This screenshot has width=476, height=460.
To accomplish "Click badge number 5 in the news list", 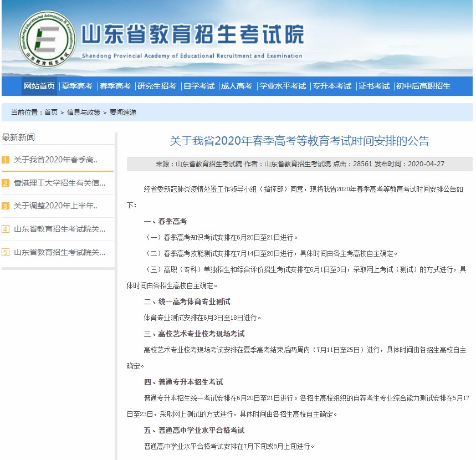I will [x=6, y=252].
